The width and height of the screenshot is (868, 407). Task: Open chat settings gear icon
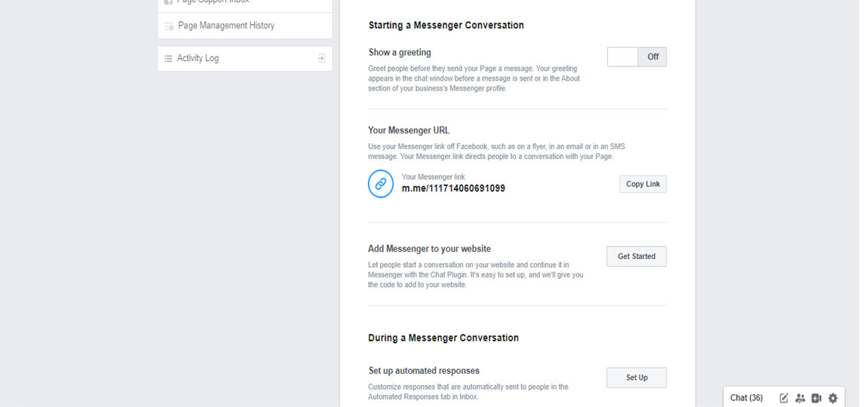pos(833,398)
